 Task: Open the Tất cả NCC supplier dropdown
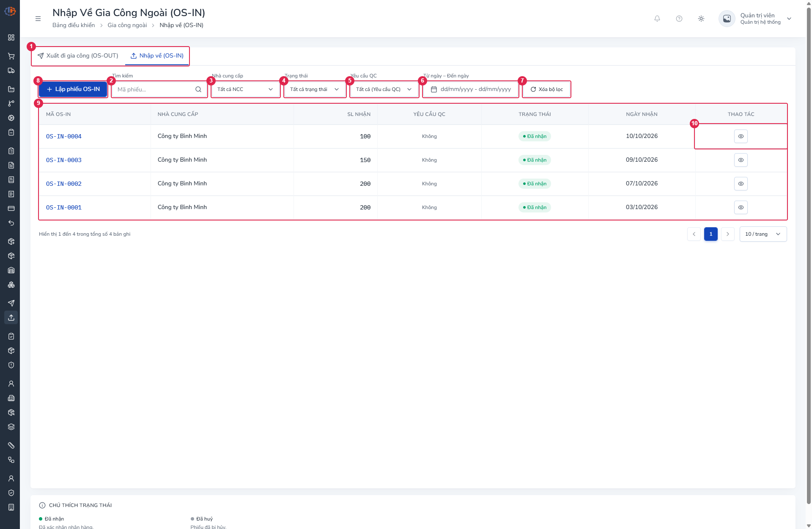(245, 89)
